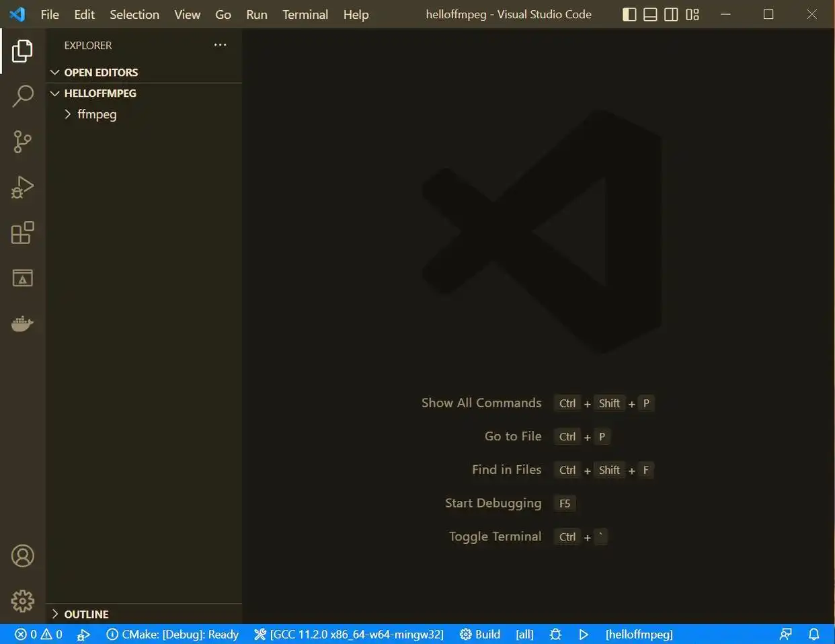
Task: Open the Docker extension view
Action: point(23,323)
